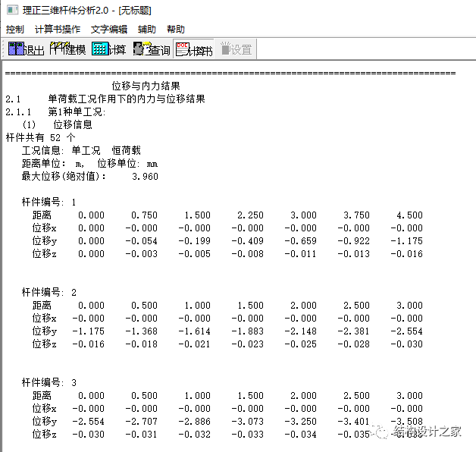Click member 3 位移y value -2.707
Viewport: 476px width, 452px height.
click(142, 422)
